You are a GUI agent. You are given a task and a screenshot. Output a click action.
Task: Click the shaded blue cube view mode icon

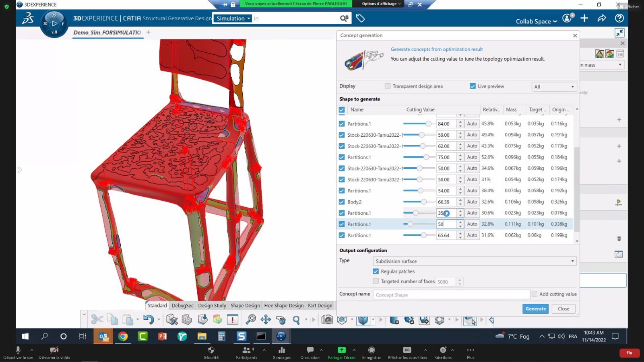363,320
